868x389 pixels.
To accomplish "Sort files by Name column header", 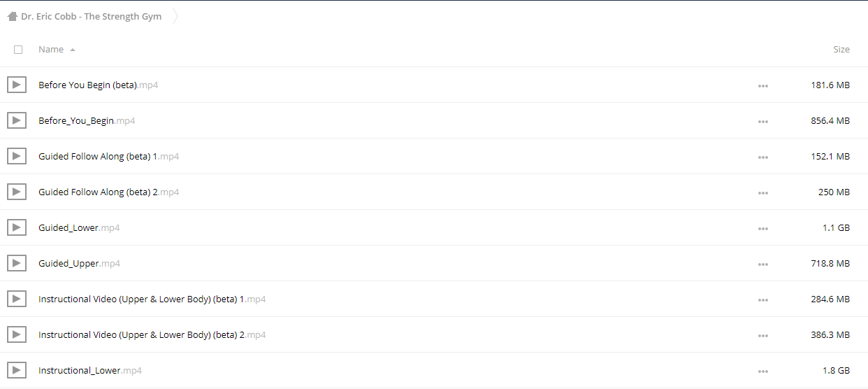I will (51, 50).
